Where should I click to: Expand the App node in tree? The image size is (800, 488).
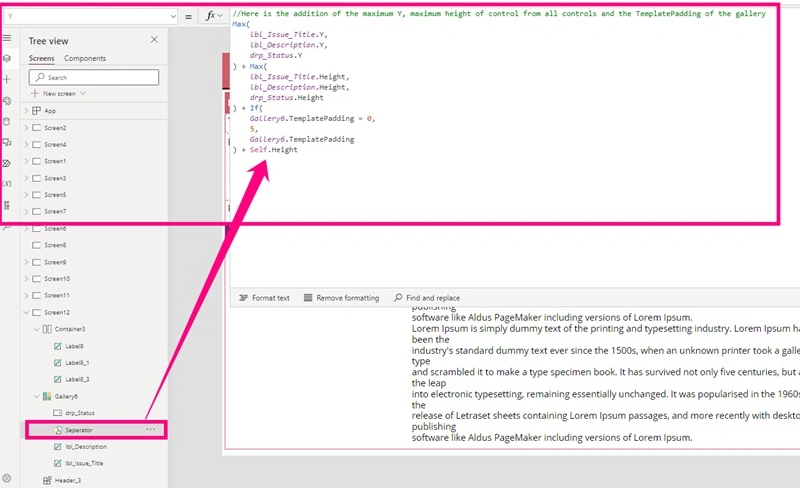(26, 110)
